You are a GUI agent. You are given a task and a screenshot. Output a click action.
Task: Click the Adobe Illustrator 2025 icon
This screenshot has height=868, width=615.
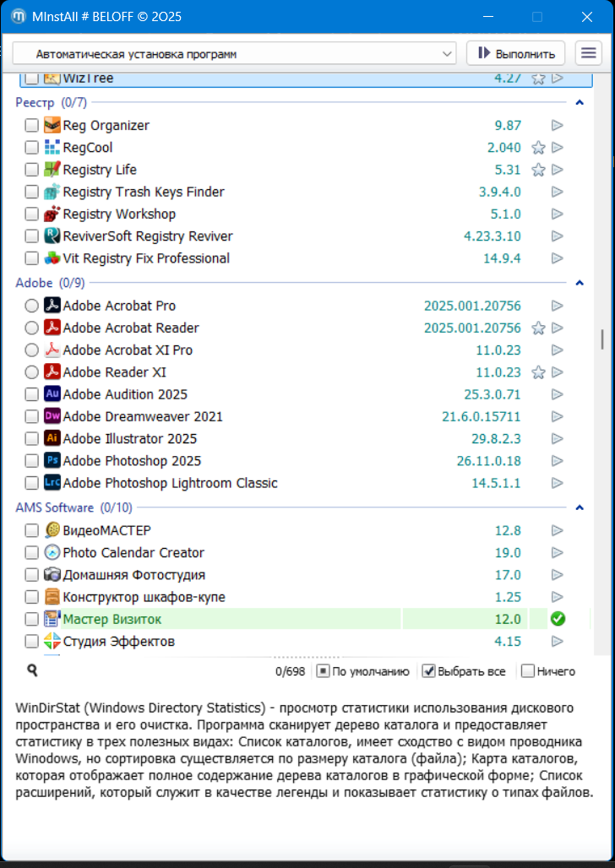tap(52, 439)
